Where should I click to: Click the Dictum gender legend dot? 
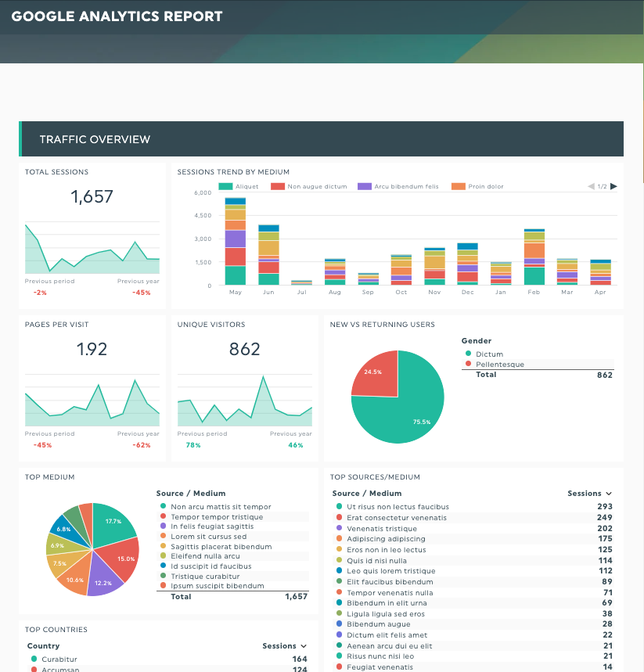[469, 354]
